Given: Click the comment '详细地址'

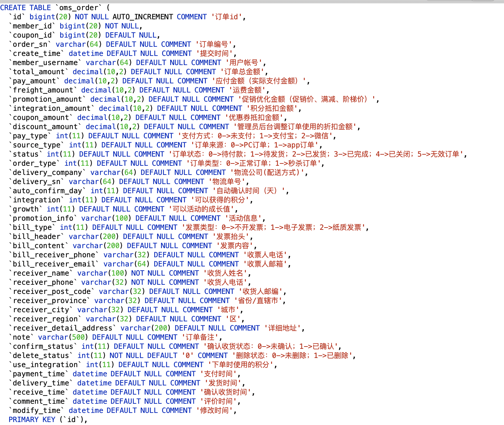Looking at the screenshot, I should (x=283, y=328).
